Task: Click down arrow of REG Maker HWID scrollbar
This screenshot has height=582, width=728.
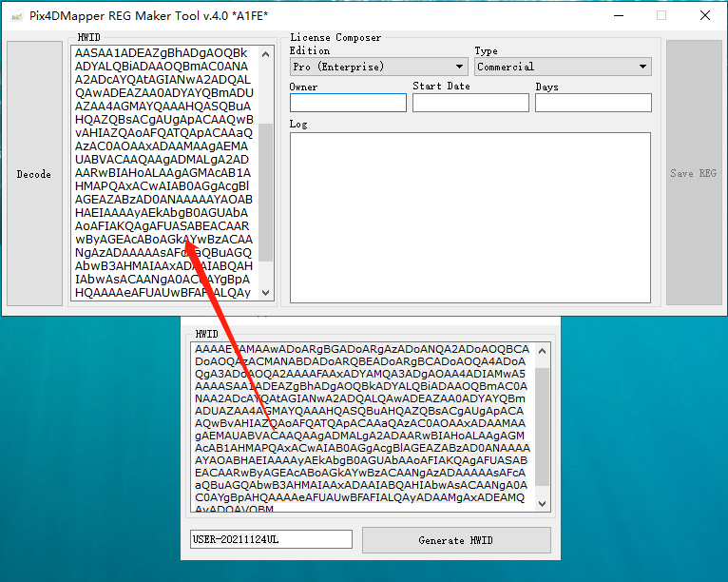Action: (x=265, y=293)
